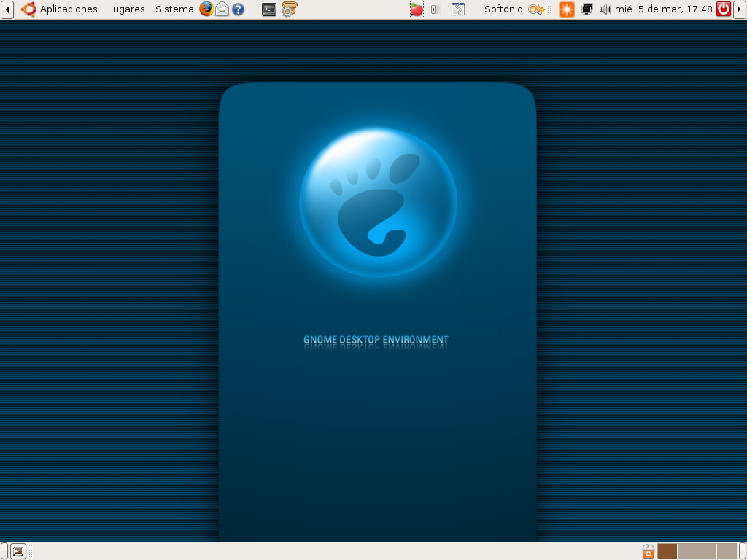This screenshot has height=560, width=747.
Task: Click the red apple applet icon
Action: point(417,9)
